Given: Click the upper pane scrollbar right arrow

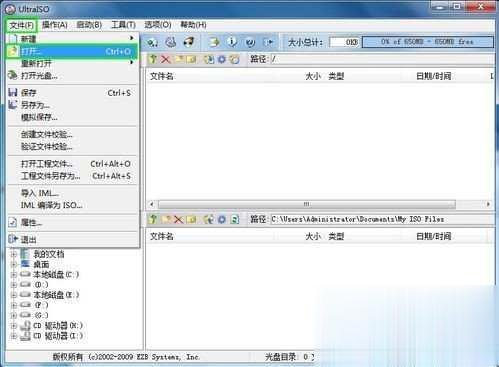Looking at the screenshot, I should pyautogui.click(x=488, y=204).
